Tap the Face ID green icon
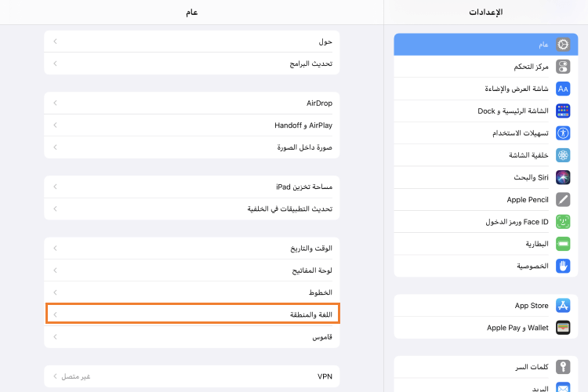588x392 pixels. pyautogui.click(x=563, y=221)
